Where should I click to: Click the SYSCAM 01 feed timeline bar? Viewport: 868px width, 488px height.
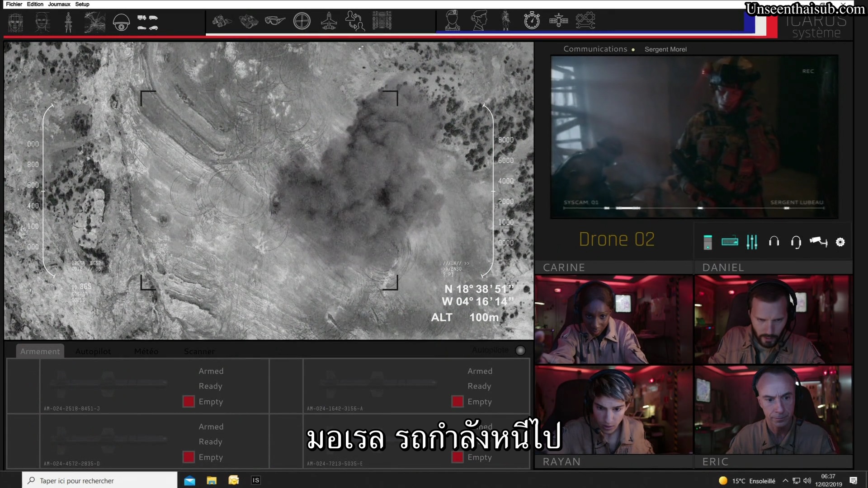pyautogui.click(x=694, y=208)
